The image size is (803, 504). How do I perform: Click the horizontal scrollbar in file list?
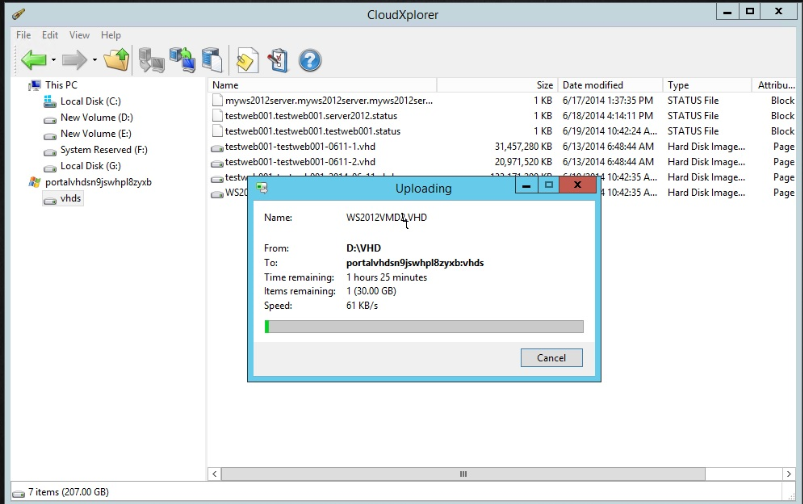coord(462,474)
